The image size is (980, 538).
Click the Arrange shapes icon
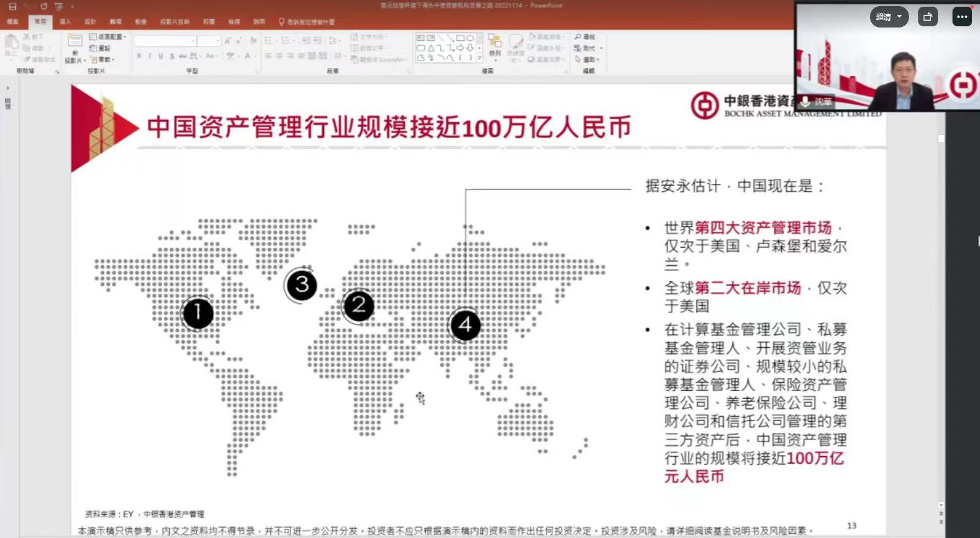click(495, 45)
